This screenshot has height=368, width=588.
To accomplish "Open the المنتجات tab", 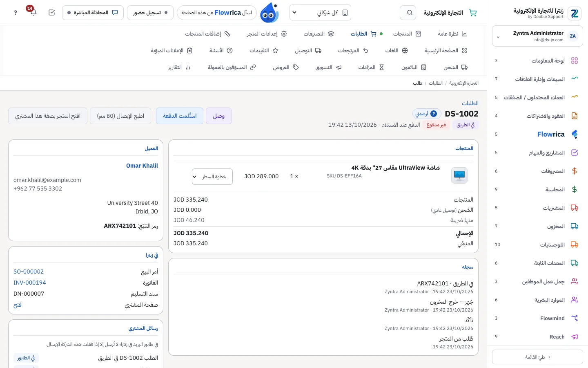I will (407, 34).
